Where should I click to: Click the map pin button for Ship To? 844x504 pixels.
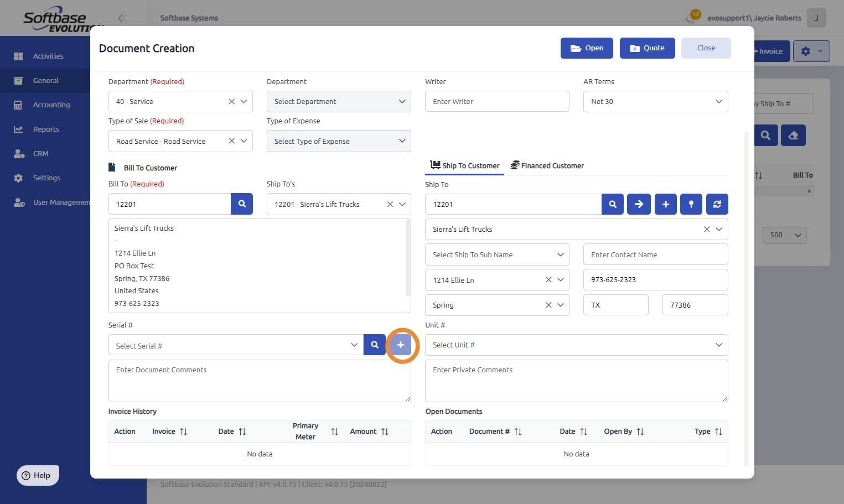[x=691, y=204]
